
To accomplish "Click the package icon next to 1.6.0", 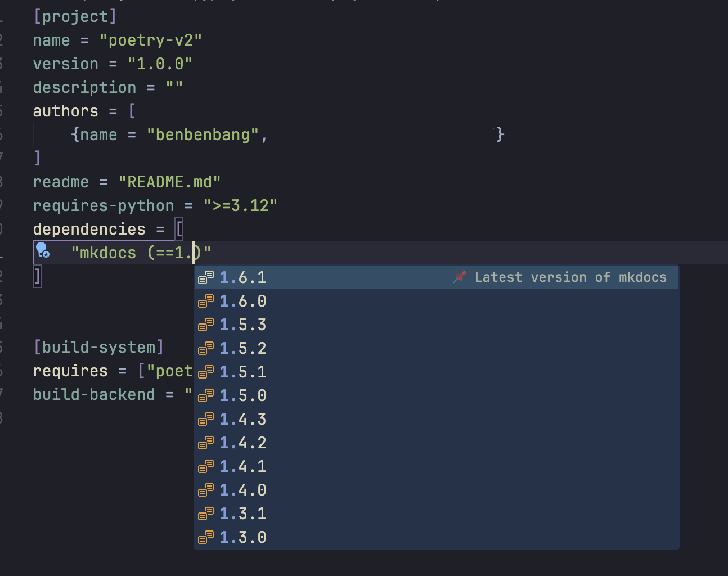I will click(x=206, y=301).
